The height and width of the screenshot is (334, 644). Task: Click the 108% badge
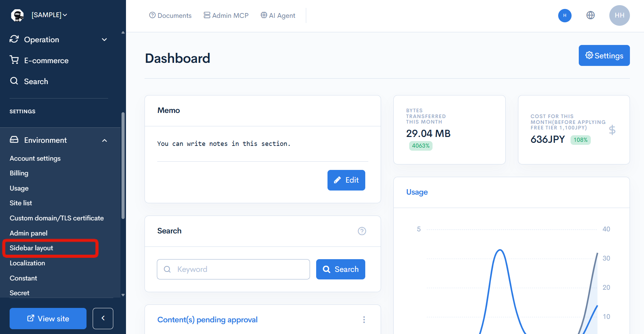[580, 140]
